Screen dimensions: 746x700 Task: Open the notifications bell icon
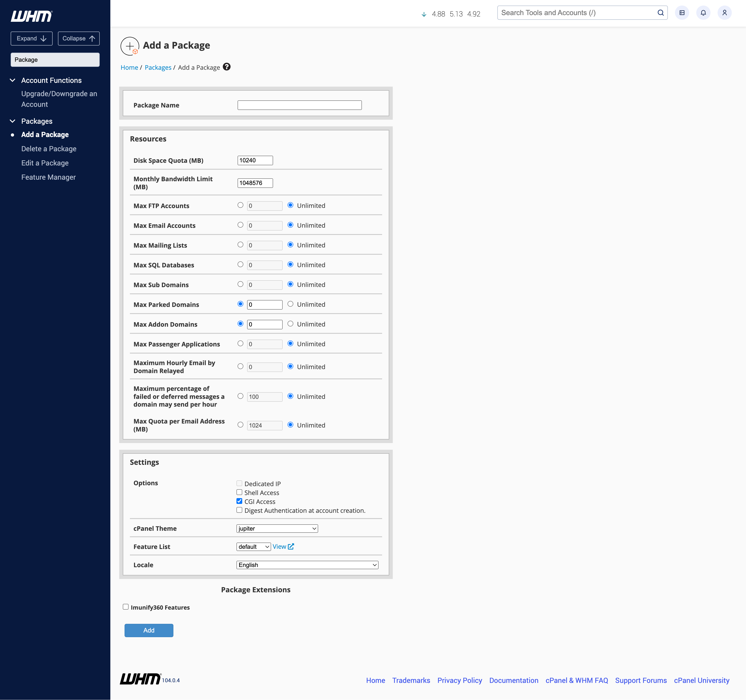coord(703,13)
